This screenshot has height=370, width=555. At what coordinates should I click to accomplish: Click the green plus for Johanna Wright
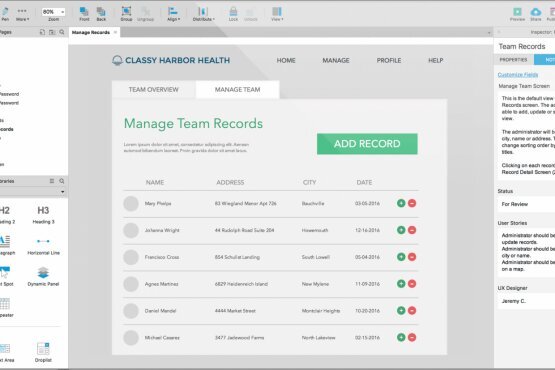pos(401,230)
